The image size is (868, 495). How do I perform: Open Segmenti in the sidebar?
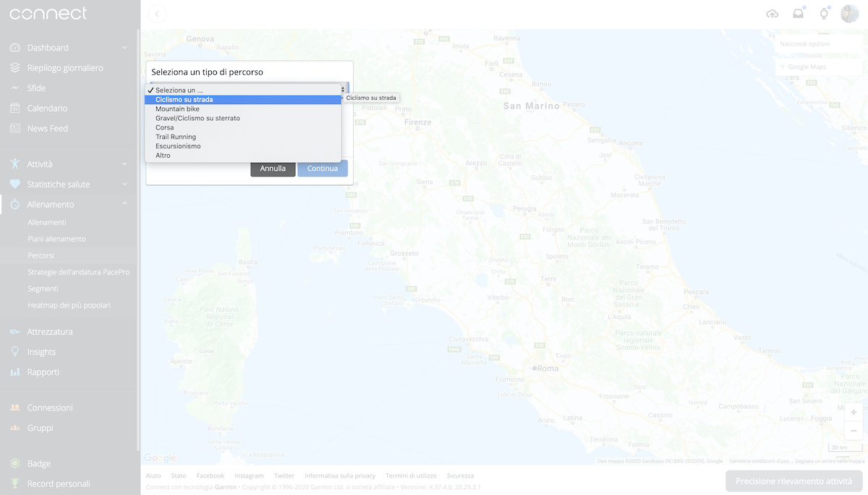pyautogui.click(x=43, y=289)
